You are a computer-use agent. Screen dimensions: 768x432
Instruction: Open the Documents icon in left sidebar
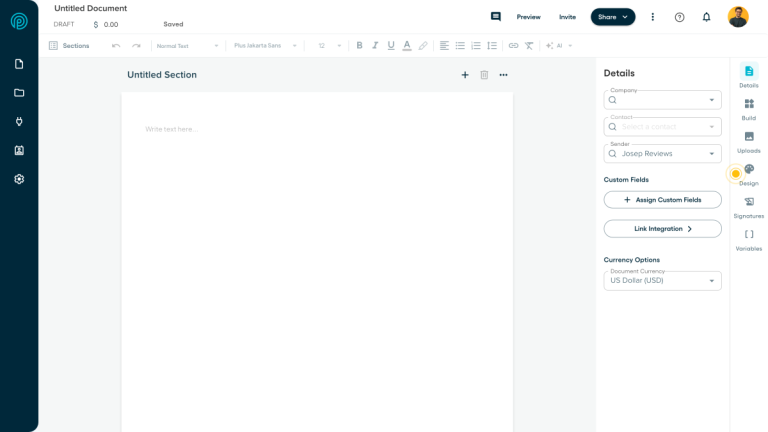pos(19,64)
